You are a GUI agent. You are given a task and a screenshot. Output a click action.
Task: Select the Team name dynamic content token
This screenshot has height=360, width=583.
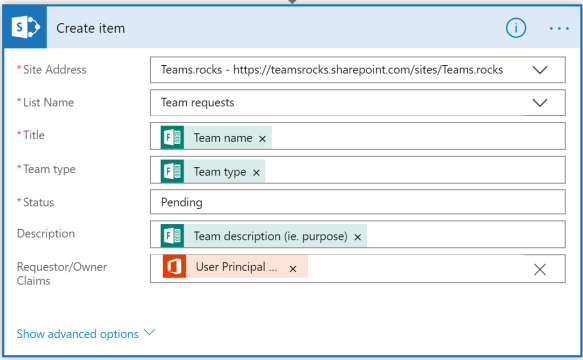216,138
